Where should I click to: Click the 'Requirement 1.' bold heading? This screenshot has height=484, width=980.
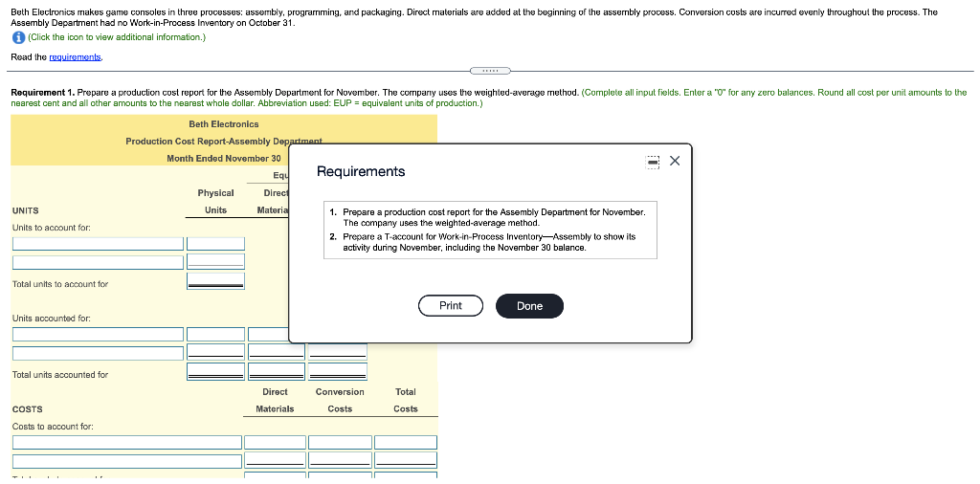pyautogui.click(x=42, y=93)
